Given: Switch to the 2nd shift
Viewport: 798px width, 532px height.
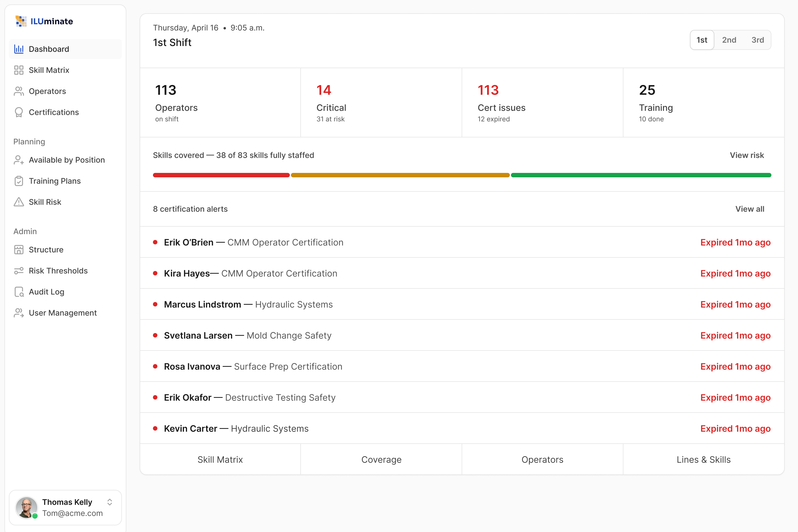Looking at the screenshot, I should click(x=729, y=40).
